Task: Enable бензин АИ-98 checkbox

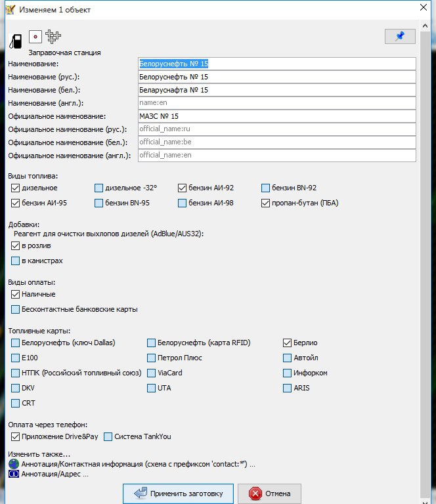Action: [182, 203]
